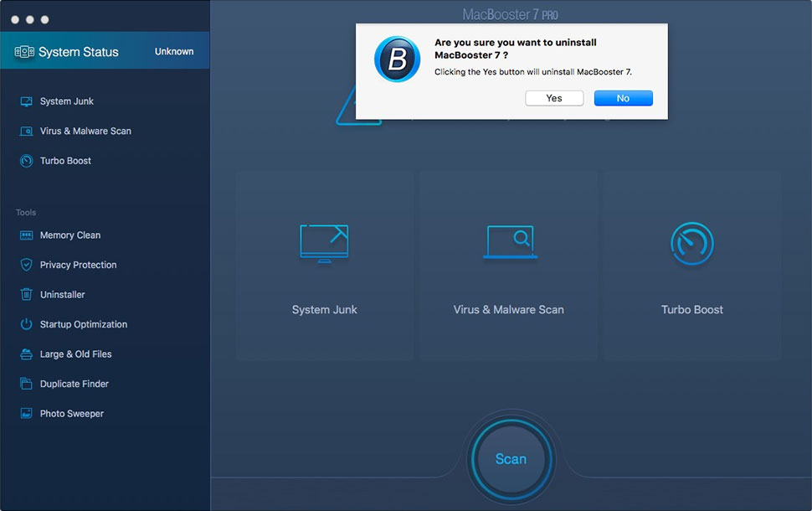
Task: Open the Virus & Malware Scan sidebar icon
Action: pos(24,131)
